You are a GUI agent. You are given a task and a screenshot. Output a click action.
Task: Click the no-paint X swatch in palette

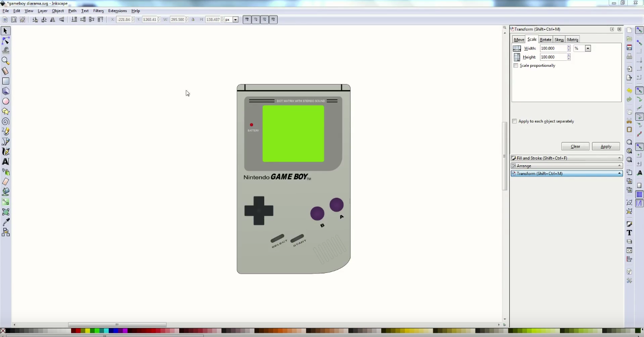click(3, 331)
